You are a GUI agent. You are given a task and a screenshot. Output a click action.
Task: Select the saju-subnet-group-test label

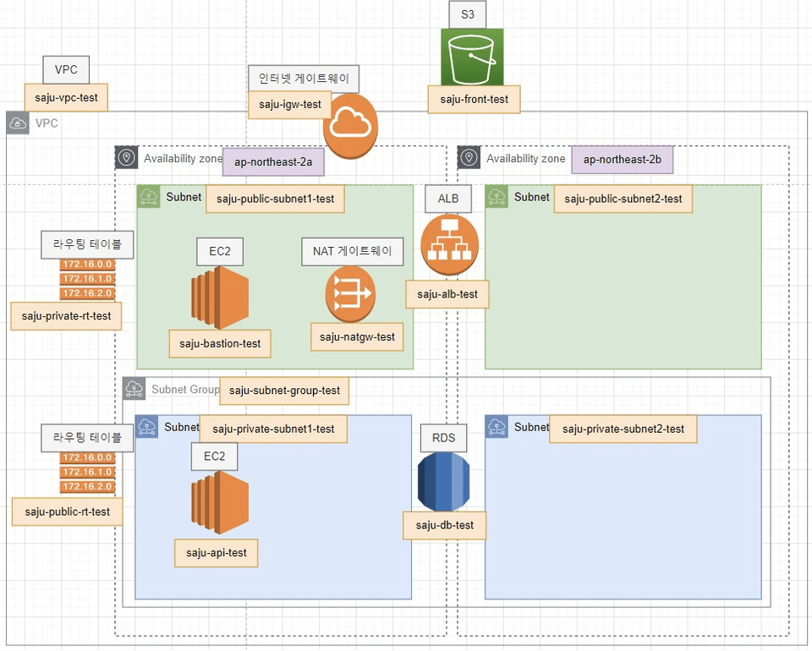pos(284,391)
